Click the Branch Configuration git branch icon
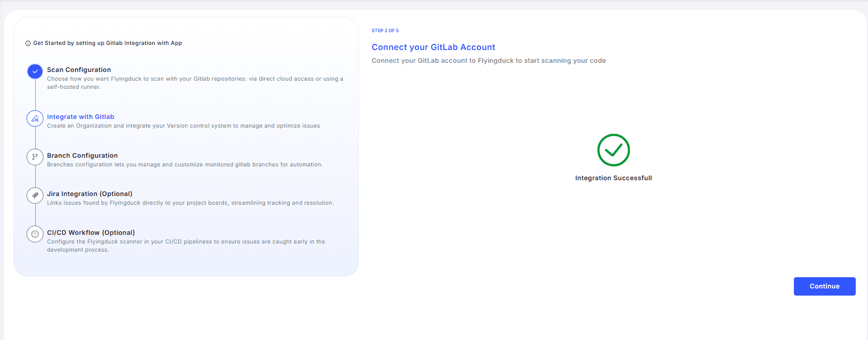Image resolution: width=868 pixels, height=340 pixels. [x=35, y=157]
